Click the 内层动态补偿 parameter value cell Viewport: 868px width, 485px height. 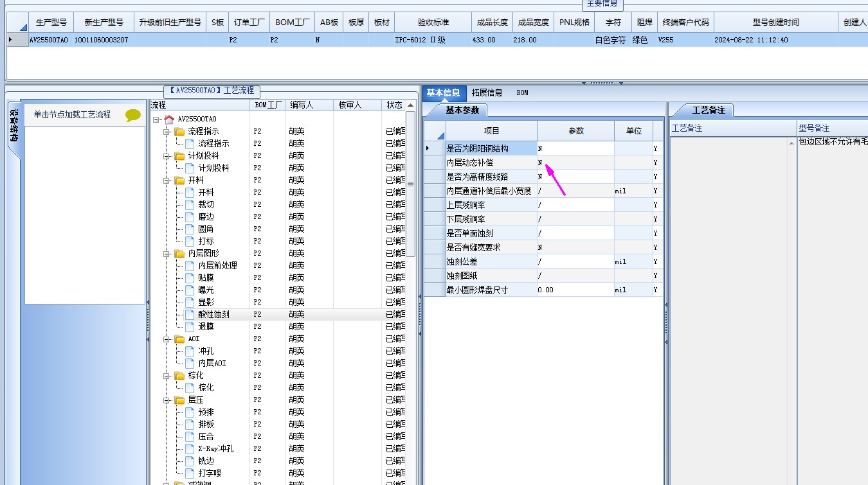[575, 163]
